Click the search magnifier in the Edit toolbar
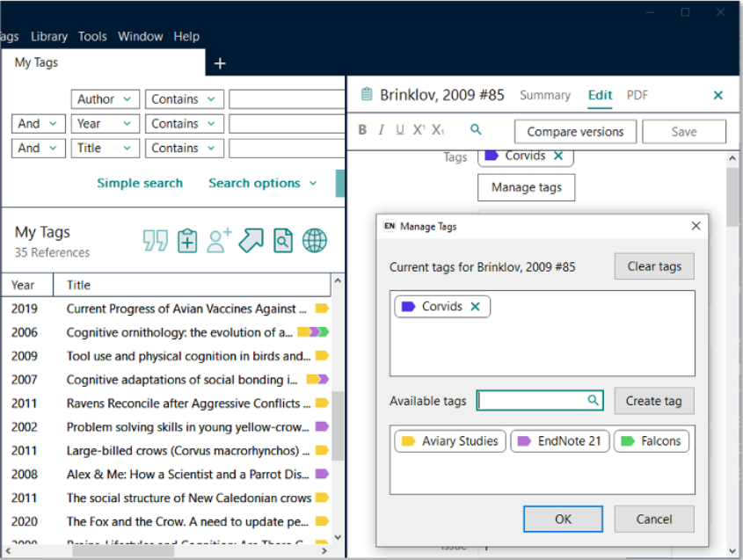This screenshot has width=743, height=560. tap(476, 128)
